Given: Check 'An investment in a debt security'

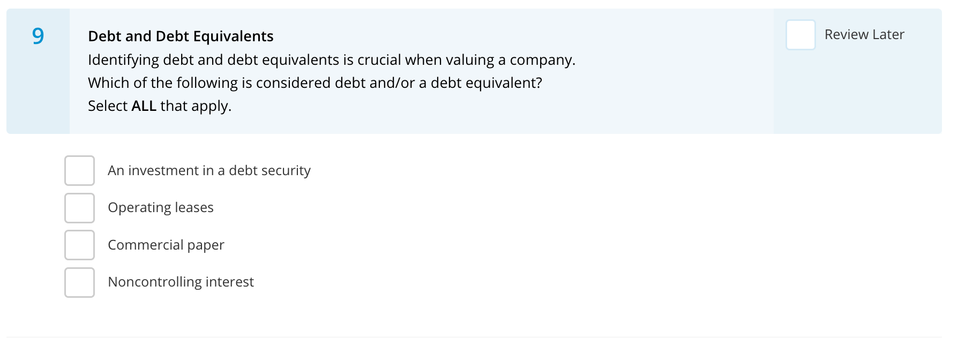Looking at the screenshot, I should (79, 170).
